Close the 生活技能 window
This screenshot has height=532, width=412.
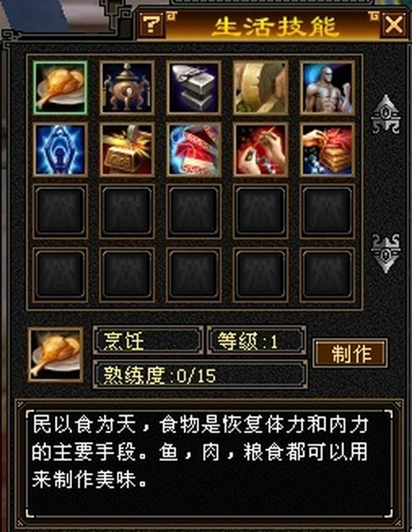(393, 25)
